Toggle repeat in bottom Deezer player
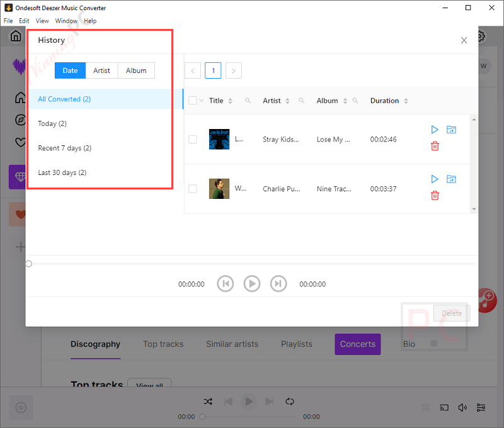 coord(290,402)
